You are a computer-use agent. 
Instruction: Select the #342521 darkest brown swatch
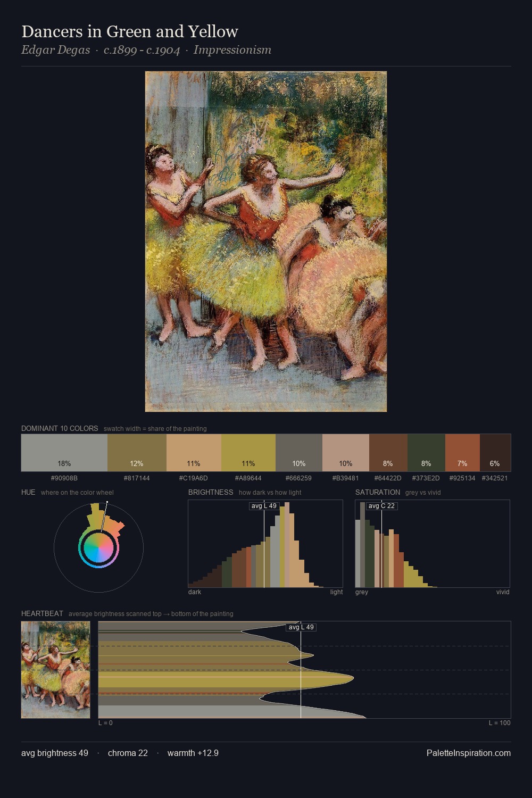click(x=495, y=453)
